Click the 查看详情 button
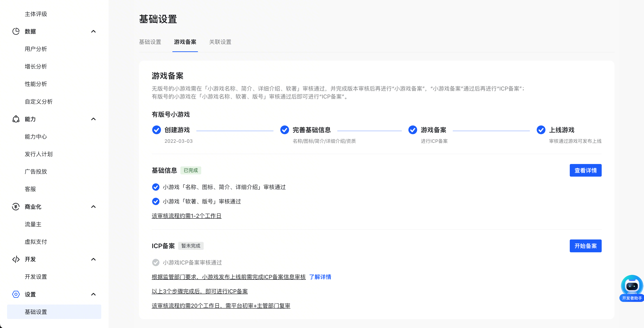Screen dimensions: 644x328 point(585,170)
